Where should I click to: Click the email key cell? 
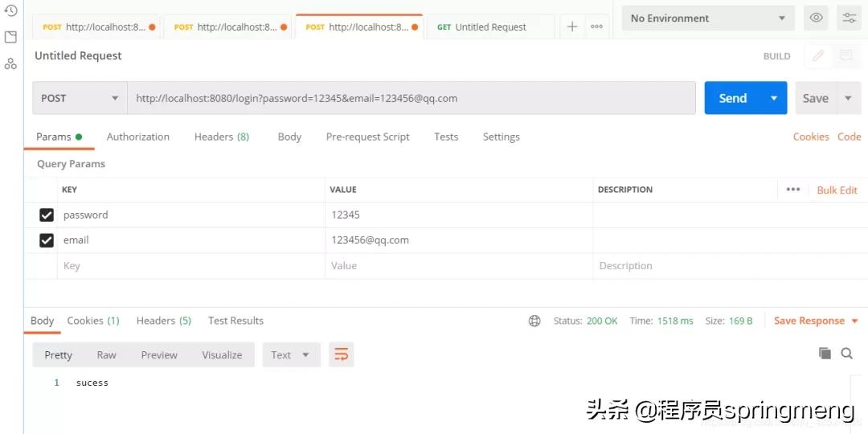[191, 240]
